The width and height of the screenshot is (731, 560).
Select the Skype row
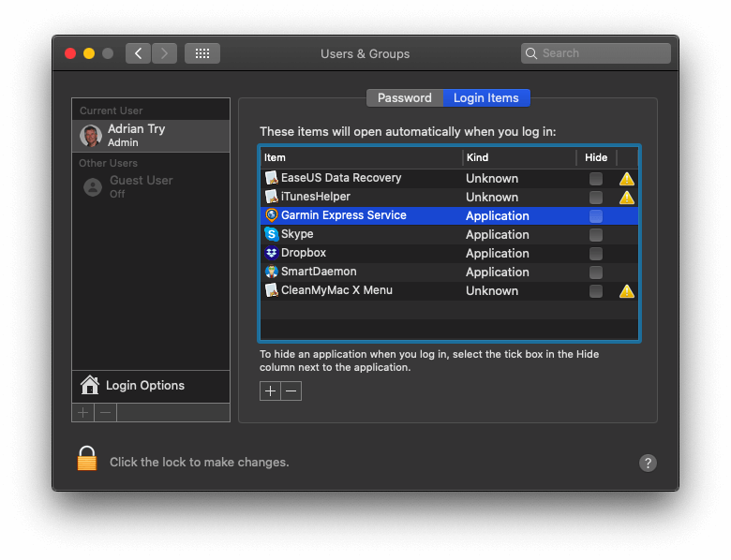(x=450, y=234)
